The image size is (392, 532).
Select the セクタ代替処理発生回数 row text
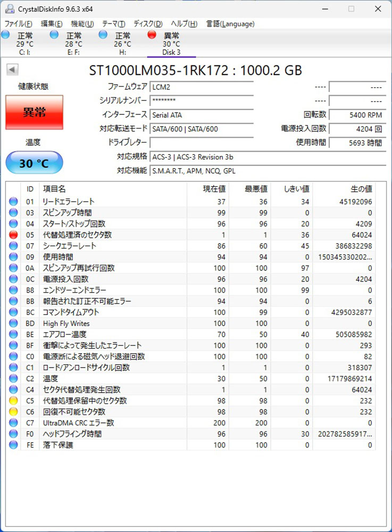point(82,390)
